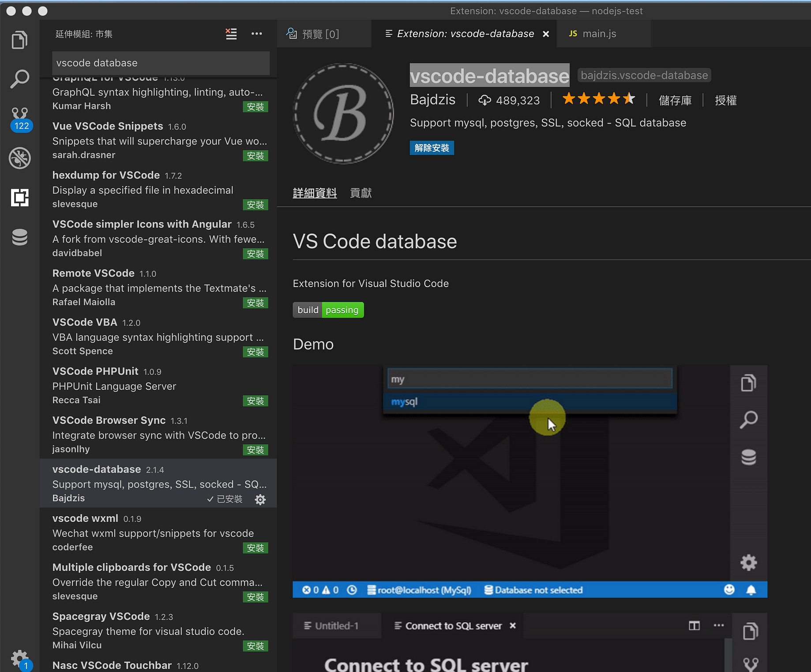
Task: Open Source Control view with 122 changes
Action: pos(20,119)
